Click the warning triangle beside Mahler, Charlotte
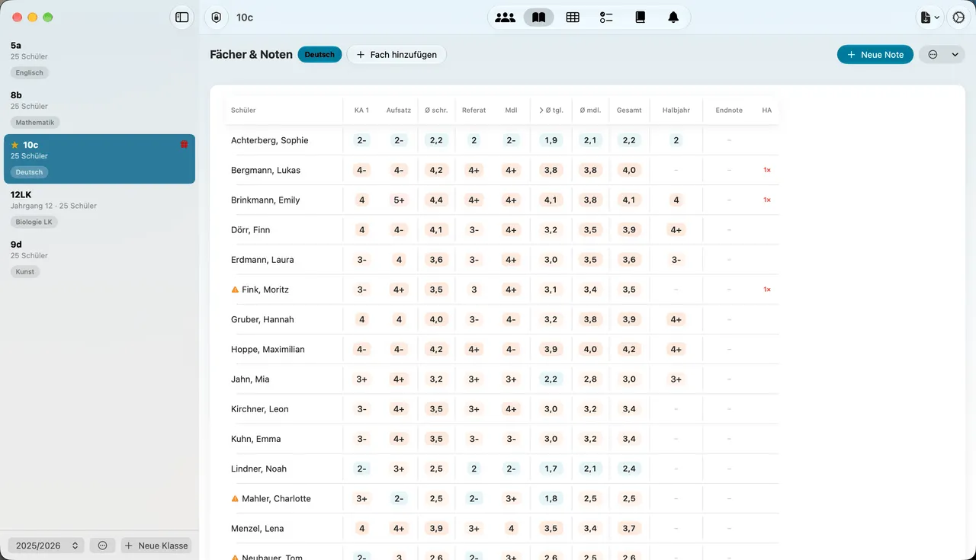 pos(235,498)
